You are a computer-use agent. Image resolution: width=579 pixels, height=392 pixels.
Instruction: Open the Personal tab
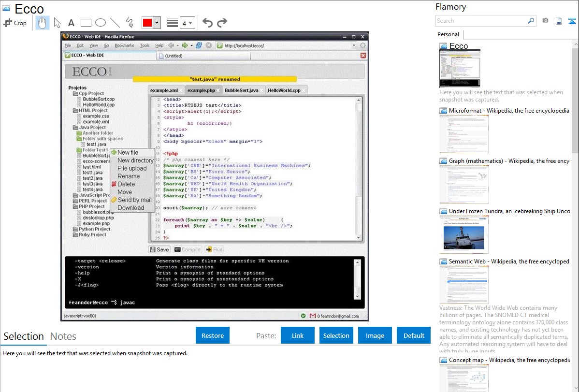point(448,34)
